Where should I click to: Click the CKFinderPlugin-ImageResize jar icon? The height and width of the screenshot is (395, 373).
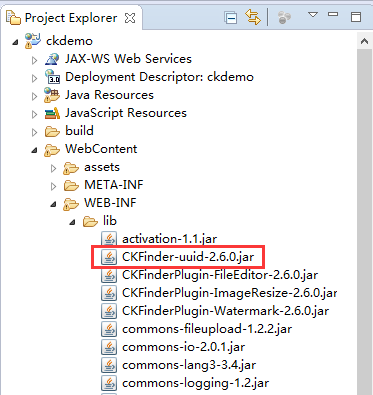(109, 293)
